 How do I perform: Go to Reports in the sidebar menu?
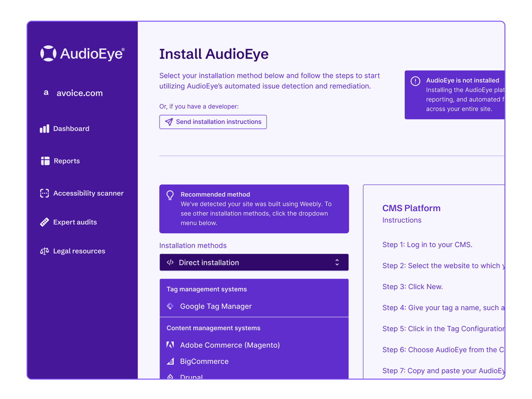point(66,161)
